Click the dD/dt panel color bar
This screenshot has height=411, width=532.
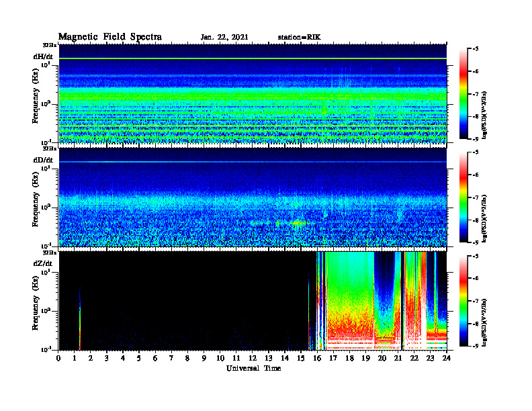click(463, 197)
